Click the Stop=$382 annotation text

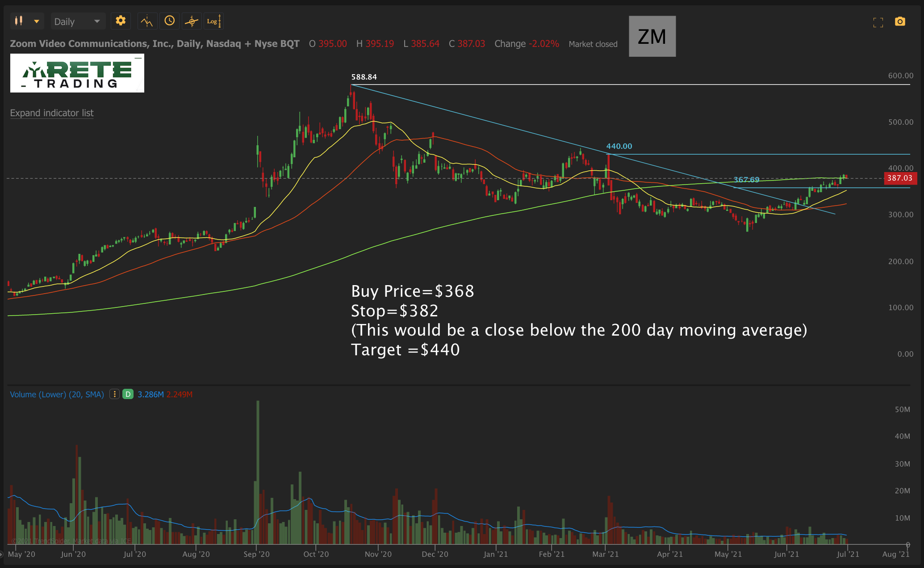pyautogui.click(x=395, y=311)
